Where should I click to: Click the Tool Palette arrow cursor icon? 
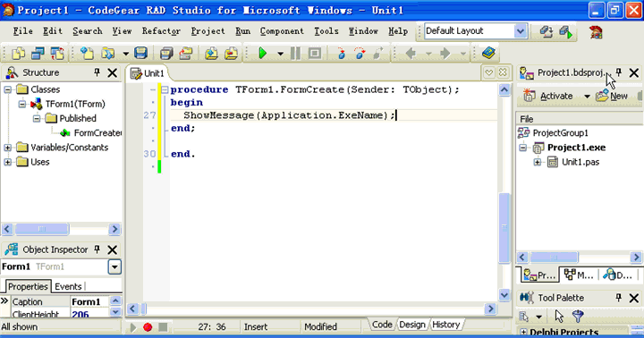[x=559, y=316]
